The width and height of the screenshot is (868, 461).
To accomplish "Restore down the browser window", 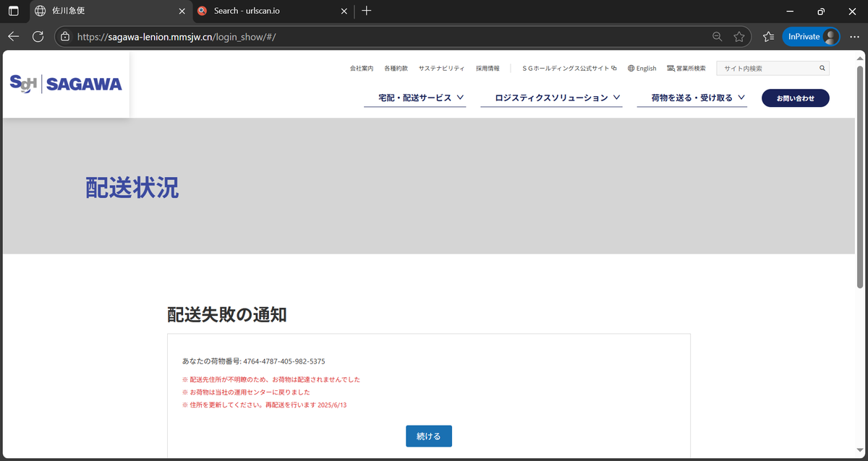I will coord(821,11).
